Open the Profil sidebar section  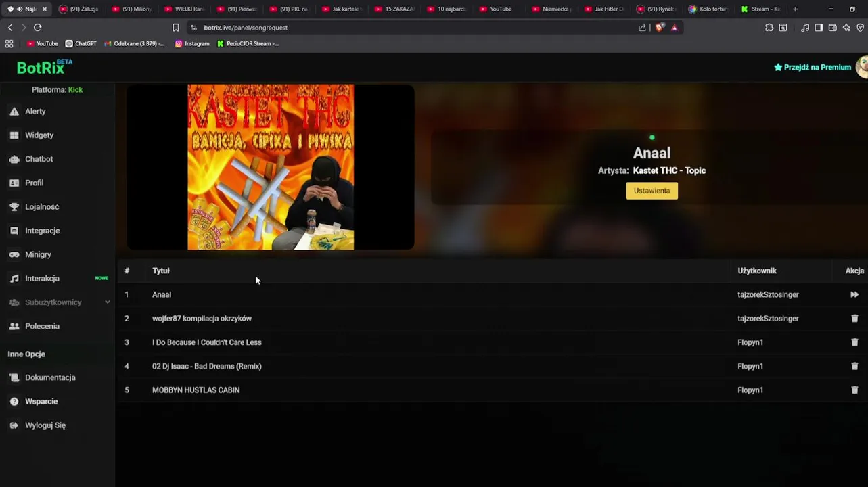[34, 183]
